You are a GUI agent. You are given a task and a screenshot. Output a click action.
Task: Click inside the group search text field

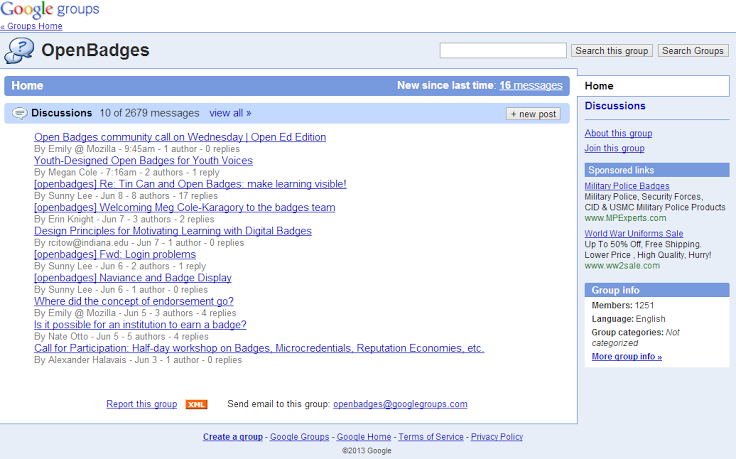(503, 50)
